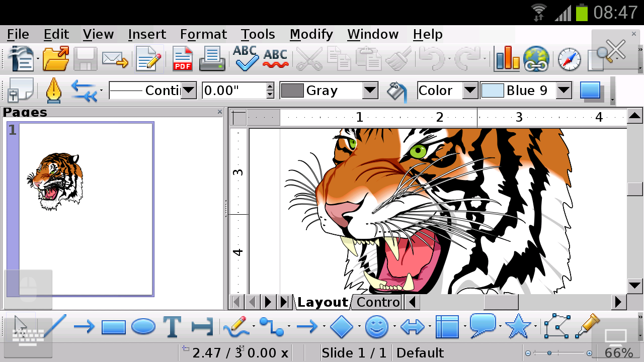Select the Flowcharts shapes tool
644x362 pixels.
[447, 327]
